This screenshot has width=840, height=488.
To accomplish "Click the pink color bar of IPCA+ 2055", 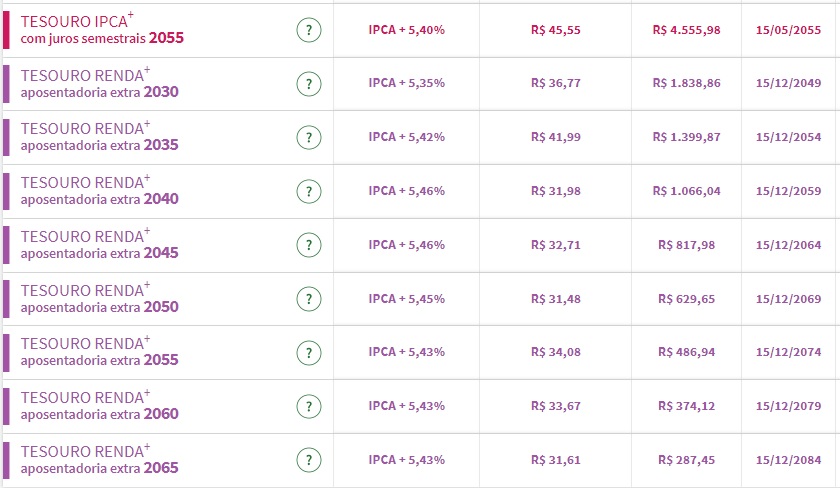I will pyautogui.click(x=6, y=30).
